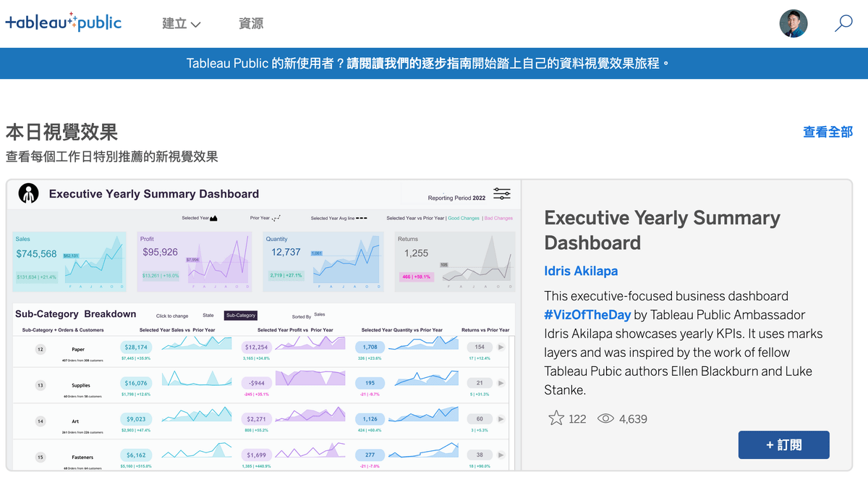This screenshot has width=868, height=480.
Task: Select the Returns KPI card
Action: point(456,261)
